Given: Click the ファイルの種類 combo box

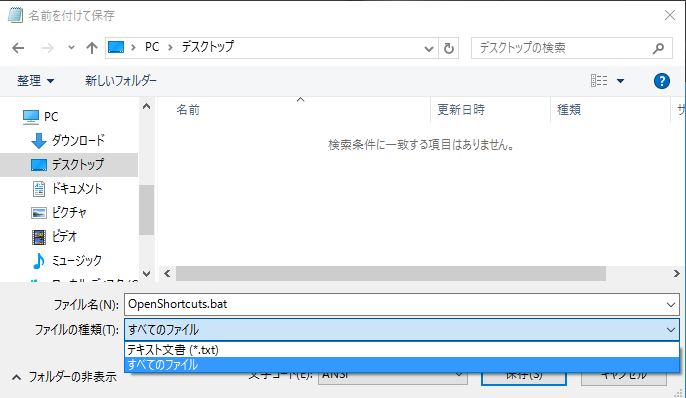Looking at the screenshot, I should (402, 330).
